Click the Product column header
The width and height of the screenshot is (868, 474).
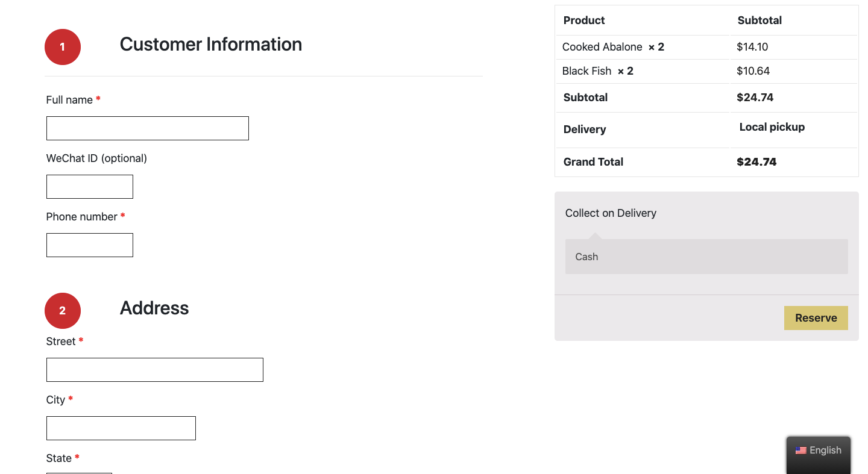pos(584,20)
